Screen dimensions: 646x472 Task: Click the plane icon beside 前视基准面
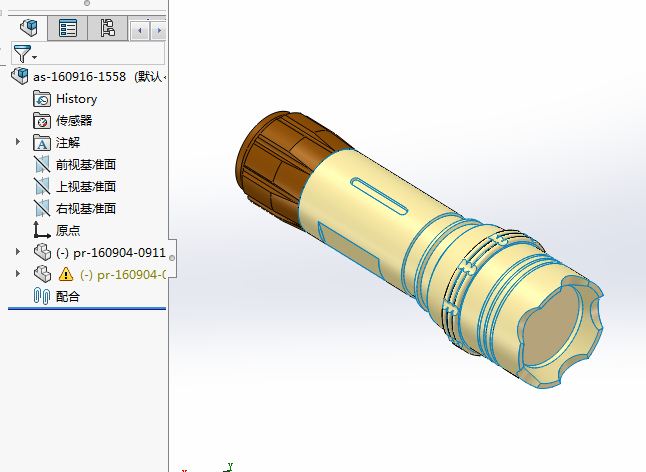click(x=42, y=165)
